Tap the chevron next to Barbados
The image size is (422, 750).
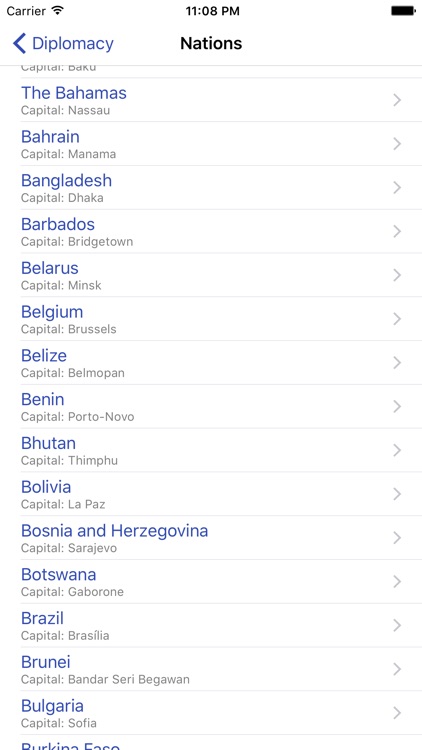pyautogui.click(x=397, y=232)
